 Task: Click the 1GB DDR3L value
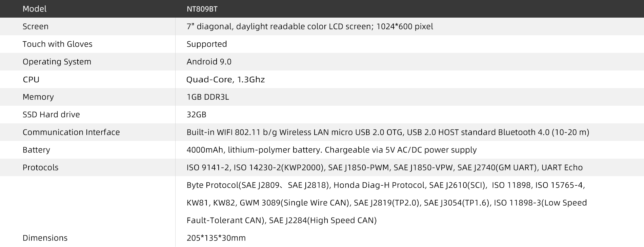click(208, 97)
